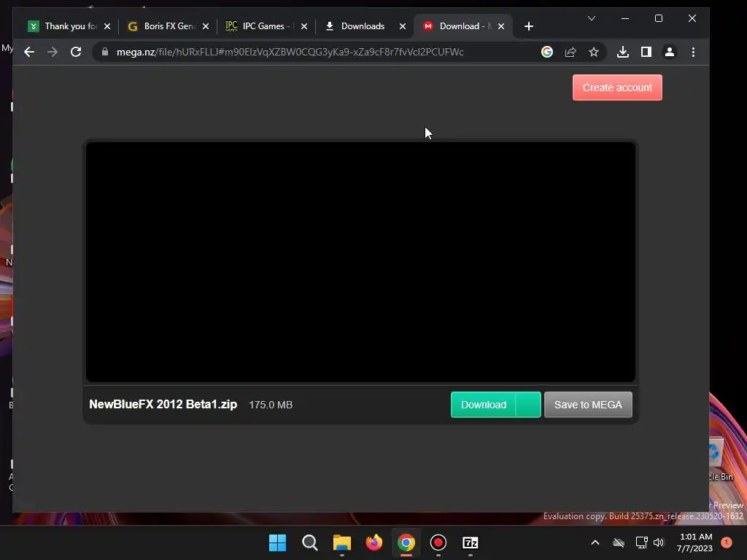The image size is (747, 560).
Task: Open 7-Zip from taskbar
Action: pos(471,542)
